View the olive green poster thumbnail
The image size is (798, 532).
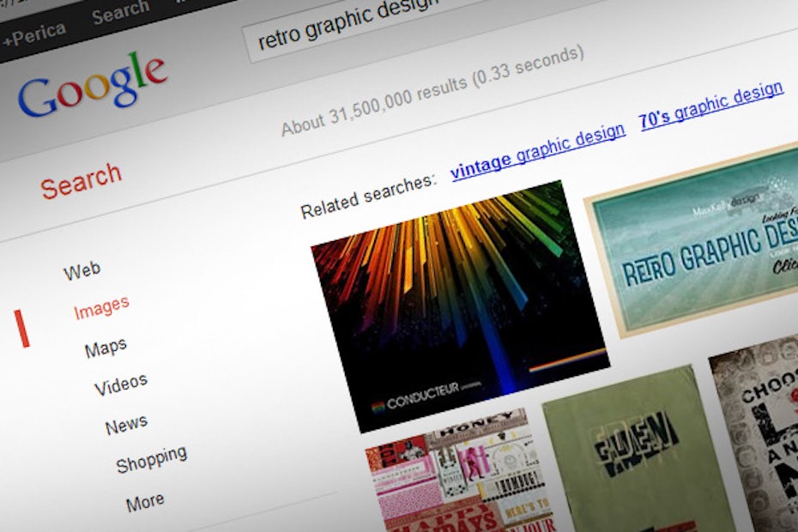(x=635, y=455)
